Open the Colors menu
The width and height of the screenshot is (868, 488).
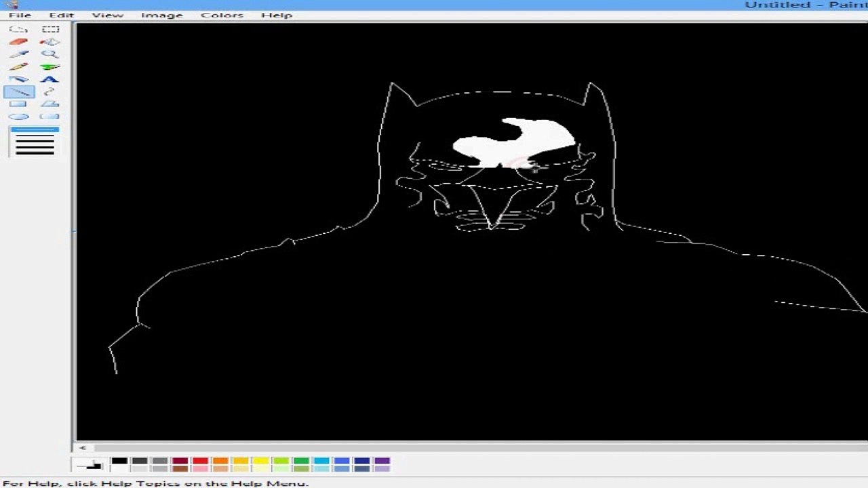tap(222, 15)
